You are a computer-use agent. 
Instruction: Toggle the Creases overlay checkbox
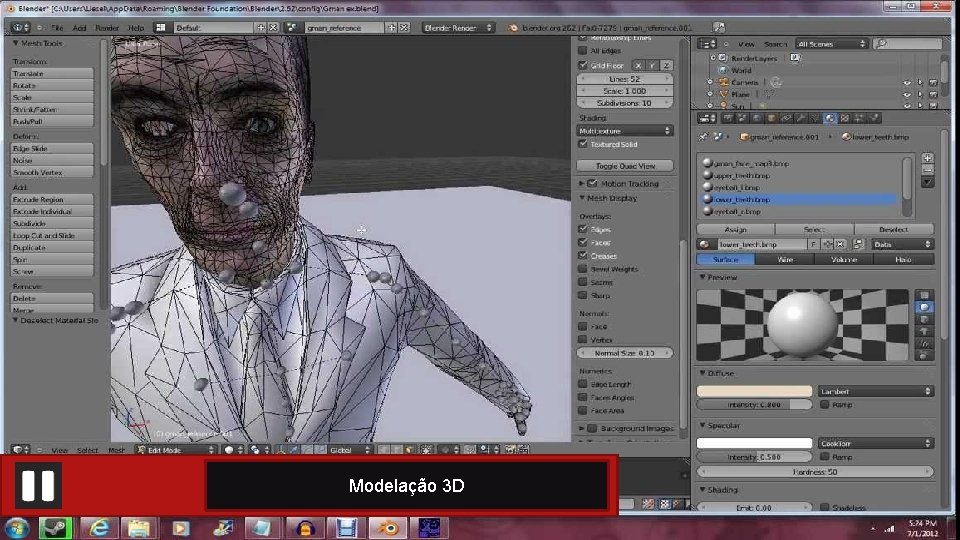(583, 255)
